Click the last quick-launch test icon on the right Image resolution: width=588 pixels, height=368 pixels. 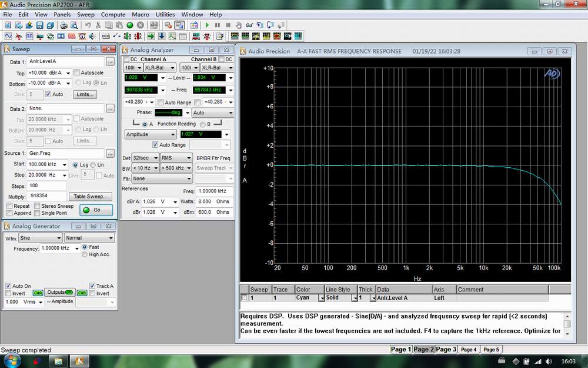(x=298, y=36)
